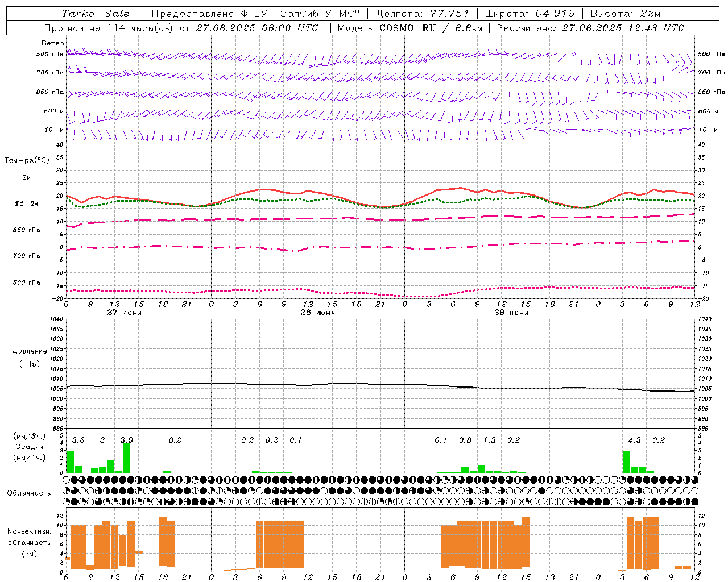Click the 'Давление' pressure panel label
This screenshot has width=728, height=582.
(x=29, y=351)
